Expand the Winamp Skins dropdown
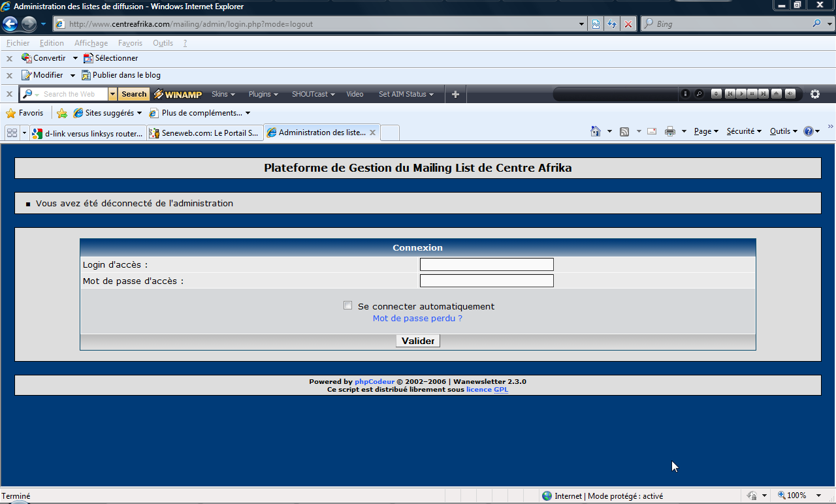The image size is (836, 504). coord(223,94)
